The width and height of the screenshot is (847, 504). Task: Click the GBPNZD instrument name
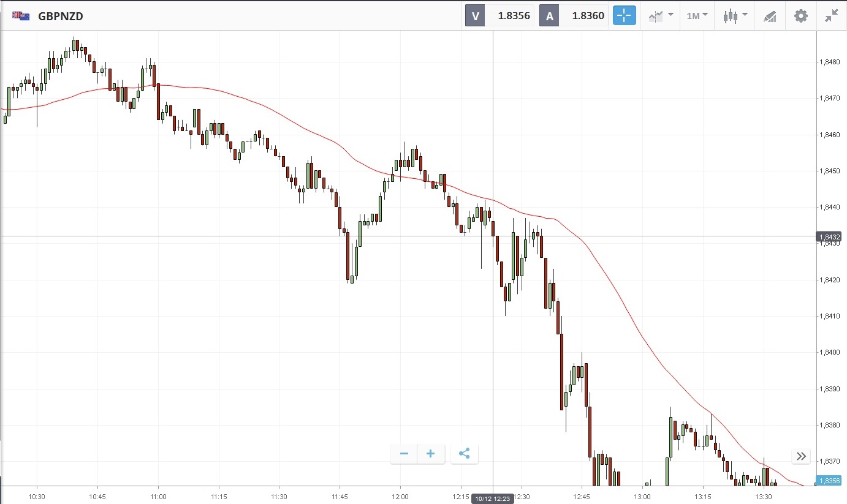(x=61, y=17)
